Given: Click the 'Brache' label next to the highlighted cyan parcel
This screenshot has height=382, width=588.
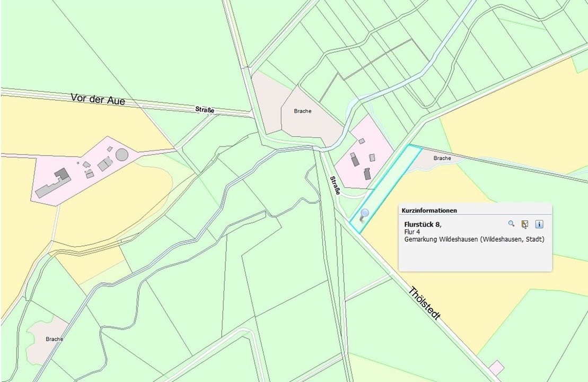Looking at the screenshot, I should [x=442, y=158].
